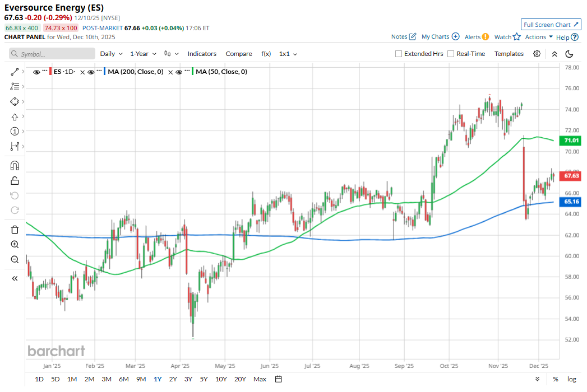
Task: Open the Actions dropdown menu
Action: tap(538, 37)
